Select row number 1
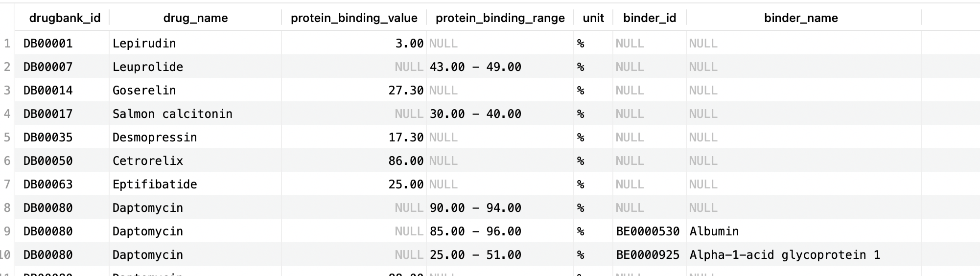The width and height of the screenshot is (980, 276). (7, 44)
